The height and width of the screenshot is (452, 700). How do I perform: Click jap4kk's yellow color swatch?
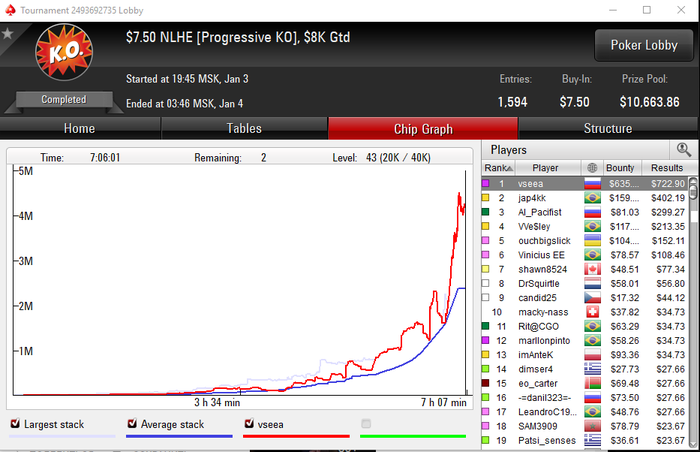click(486, 198)
